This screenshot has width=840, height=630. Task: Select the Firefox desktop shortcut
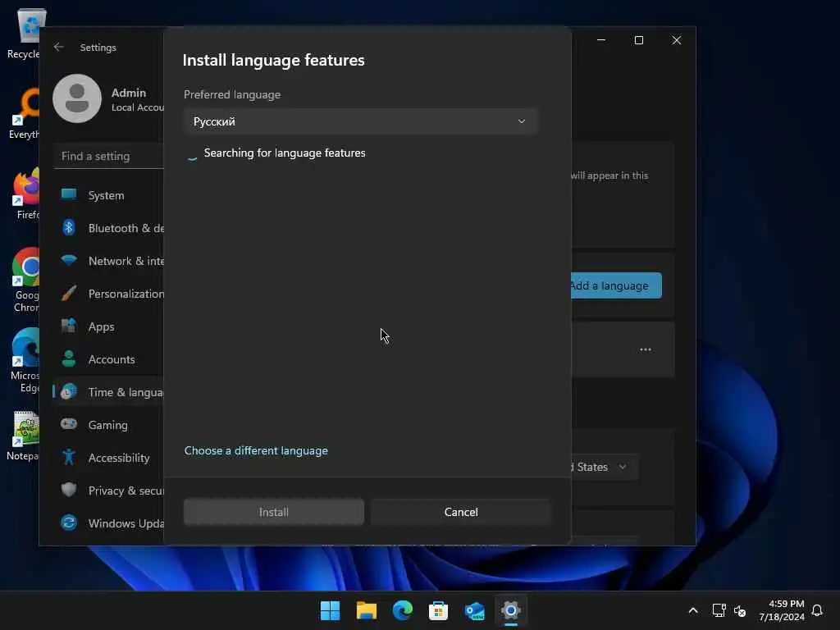click(25, 194)
